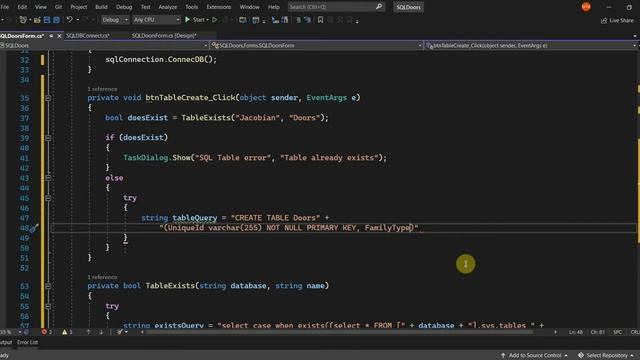Open the View menu
Screen dimensions: 640x360
40,7
